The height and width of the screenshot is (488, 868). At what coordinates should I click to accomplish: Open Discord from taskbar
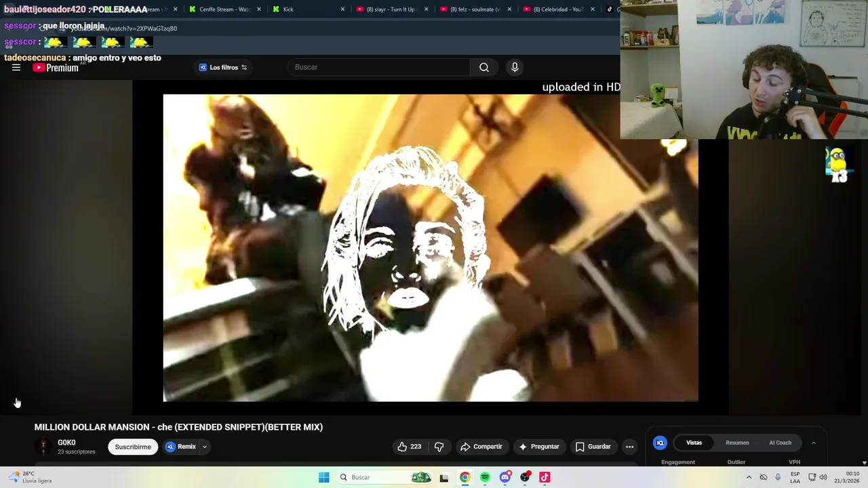pos(505,477)
